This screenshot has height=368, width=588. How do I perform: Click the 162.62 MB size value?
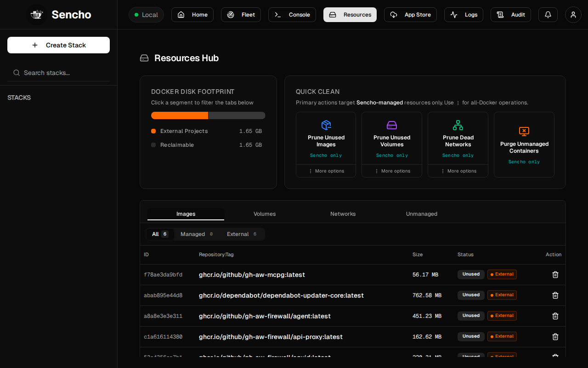click(427, 337)
